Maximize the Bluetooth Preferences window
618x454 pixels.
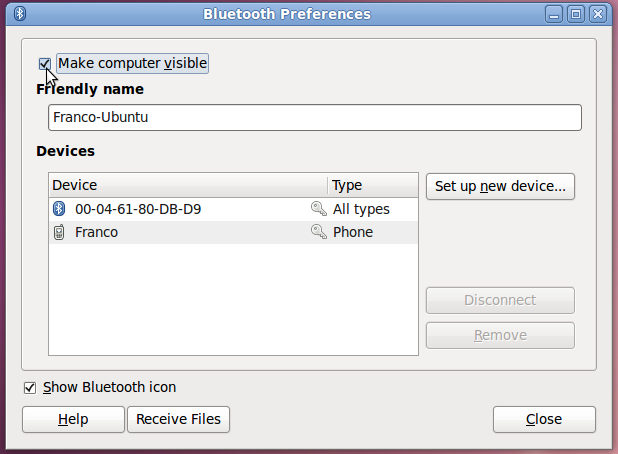point(576,14)
